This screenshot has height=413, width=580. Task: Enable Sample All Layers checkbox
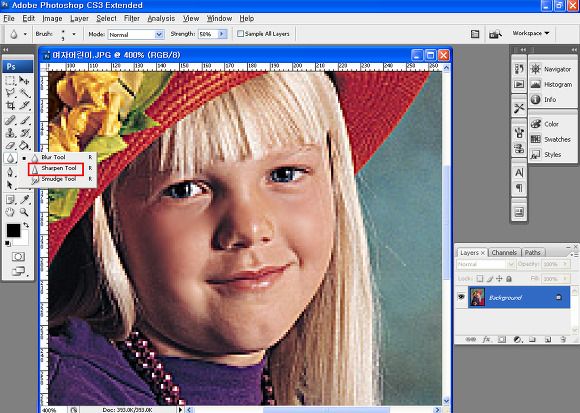(x=240, y=34)
